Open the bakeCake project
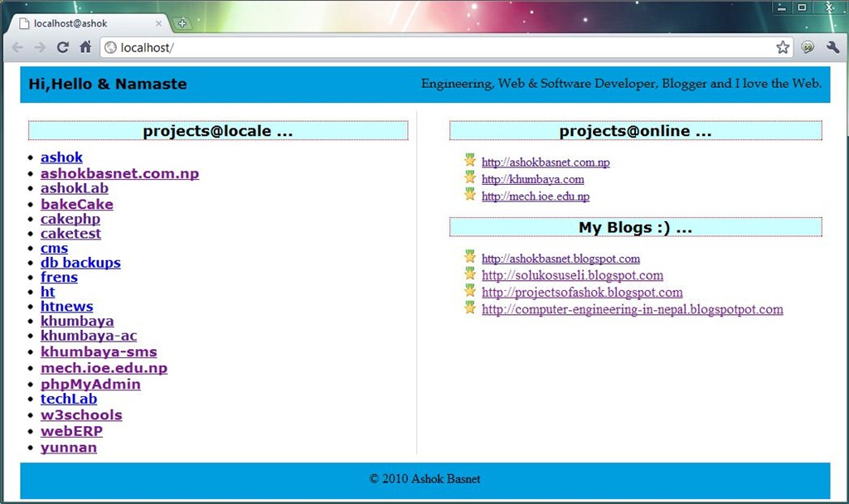This screenshot has width=849, height=504. click(x=77, y=203)
